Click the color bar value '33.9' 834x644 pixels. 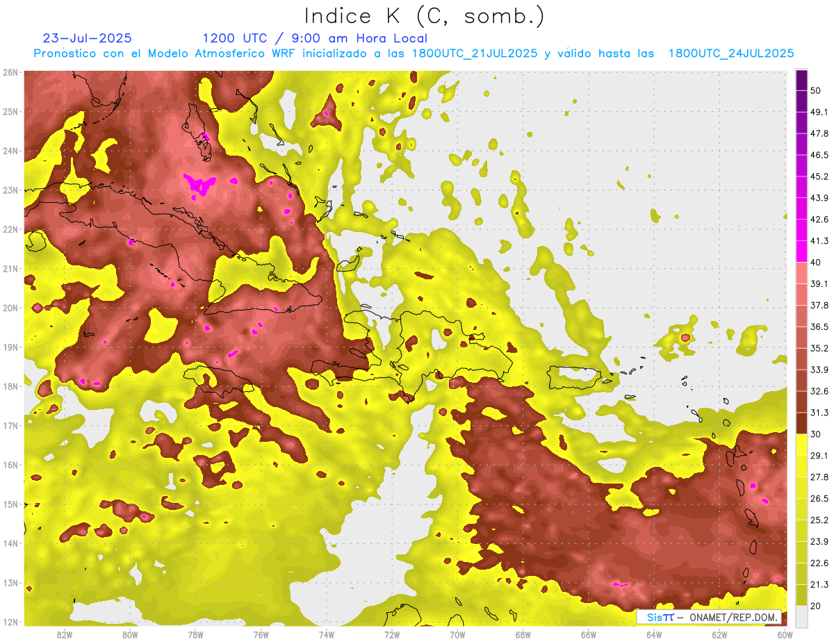819,370
